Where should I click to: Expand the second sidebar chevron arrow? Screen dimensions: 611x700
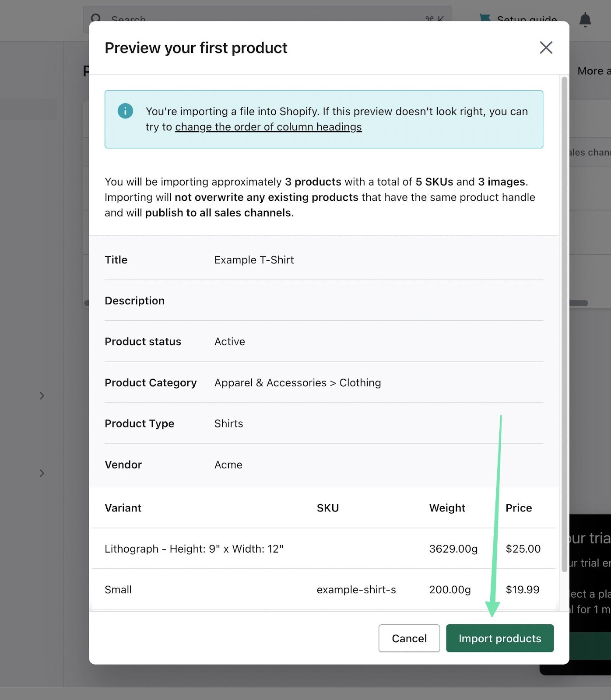(x=42, y=473)
